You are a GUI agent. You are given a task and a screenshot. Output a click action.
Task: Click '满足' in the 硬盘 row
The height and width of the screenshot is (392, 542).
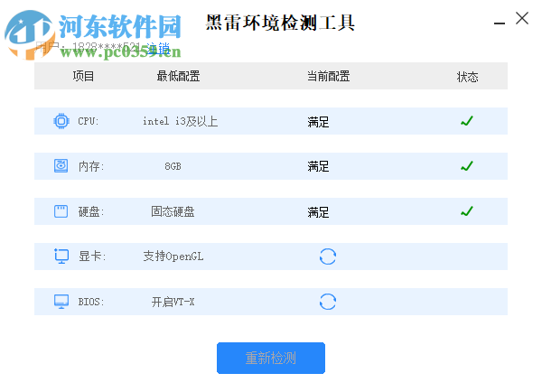coord(318,212)
